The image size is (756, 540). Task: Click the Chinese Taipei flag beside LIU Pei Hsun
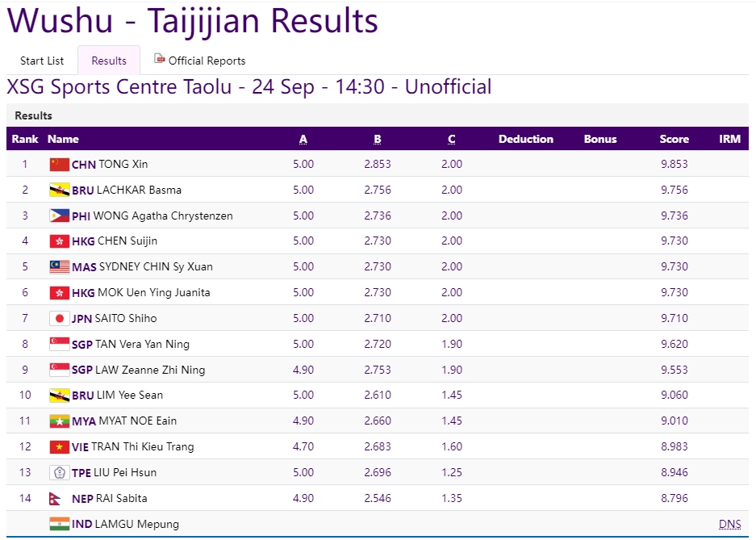(x=60, y=472)
